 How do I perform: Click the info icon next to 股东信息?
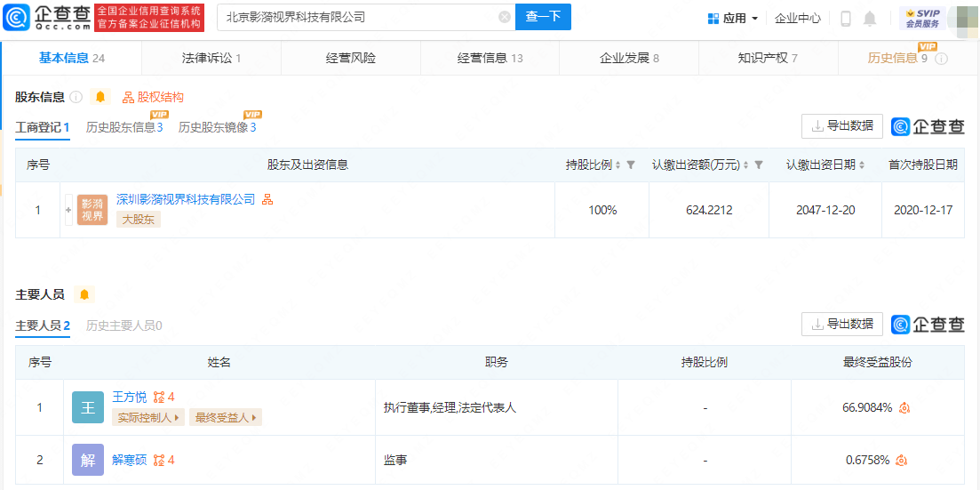(76, 97)
